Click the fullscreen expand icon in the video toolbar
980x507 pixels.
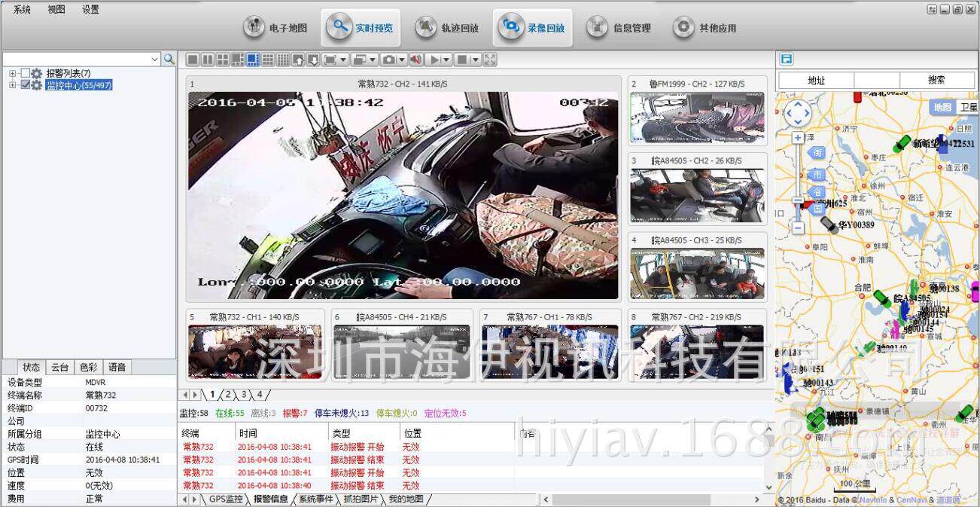(x=490, y=60)
